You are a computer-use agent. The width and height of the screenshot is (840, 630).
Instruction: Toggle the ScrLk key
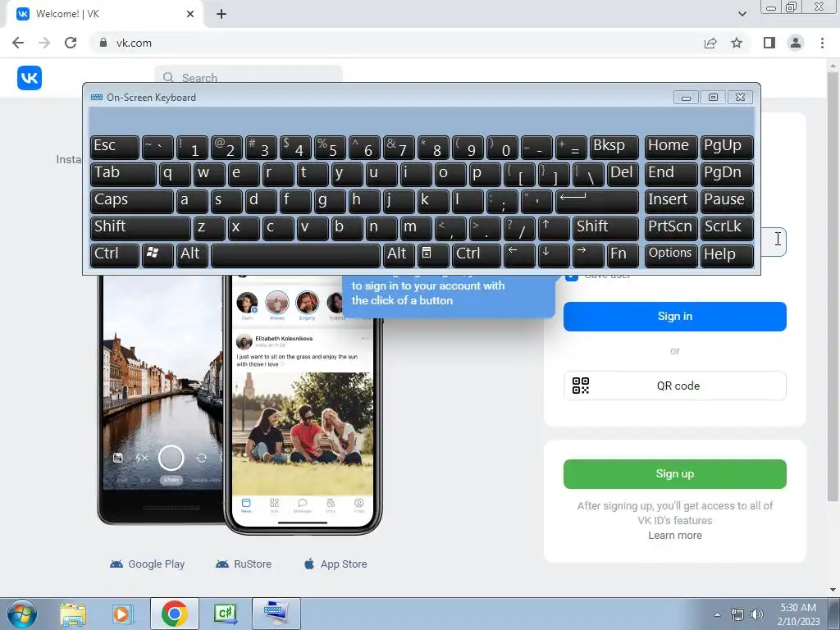point(727,228)
